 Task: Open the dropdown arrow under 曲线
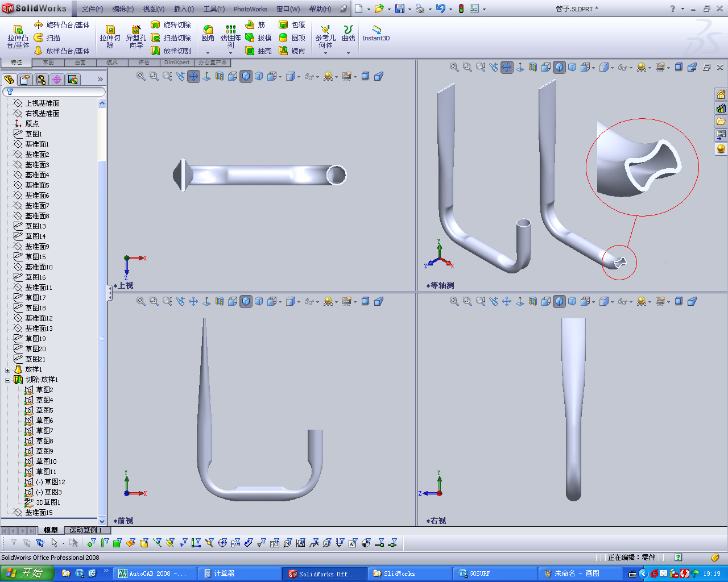pyautogui.click(x=349, y=53)
